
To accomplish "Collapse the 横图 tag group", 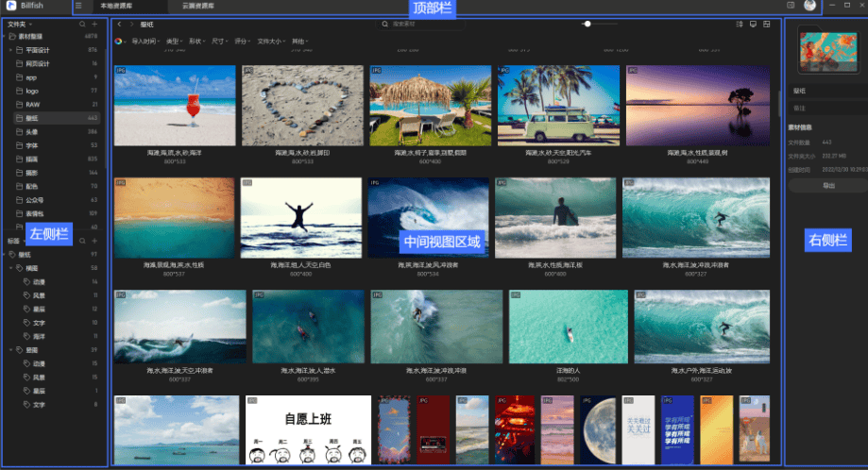I will pyautogui.click(x=10, y=268).
